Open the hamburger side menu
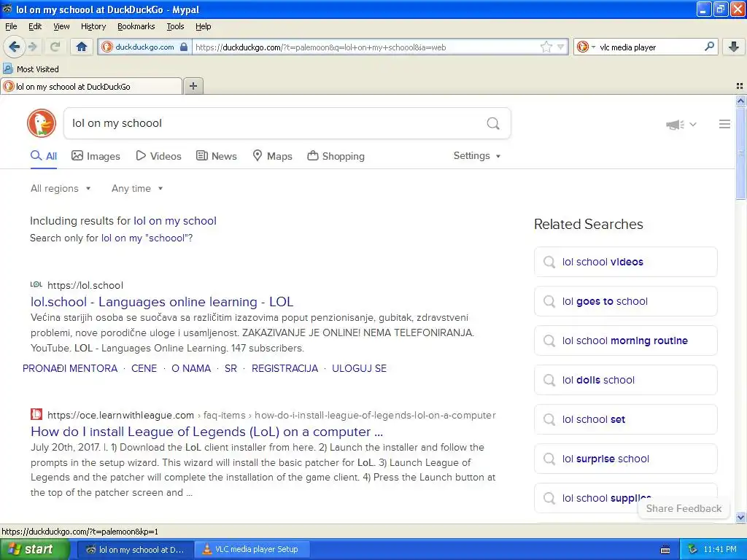The height and width of the screenshot is (560, 747). tap(724, 124)
